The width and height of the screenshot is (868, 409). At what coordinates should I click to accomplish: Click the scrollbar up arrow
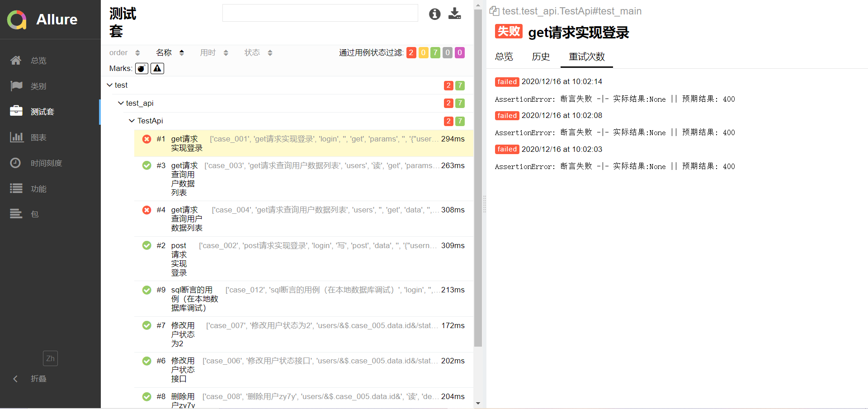pos(478,5)
